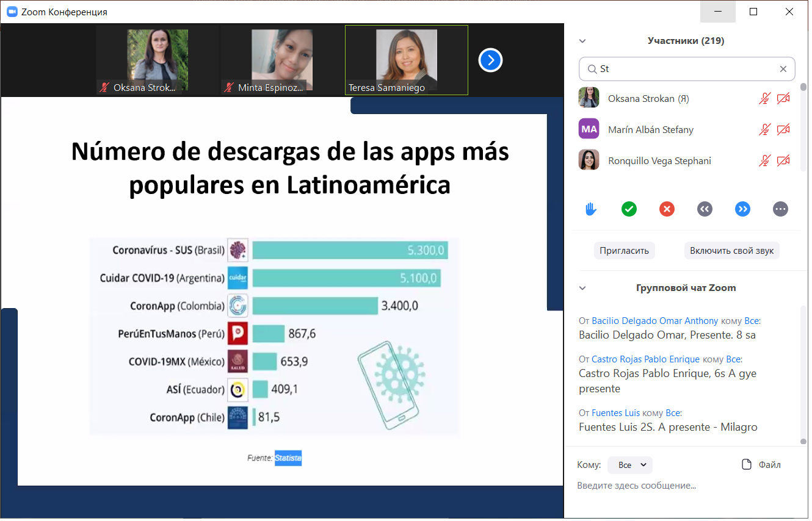
Task: Click participant name Oksana Strokan (Я)
Action: (649, 98)
